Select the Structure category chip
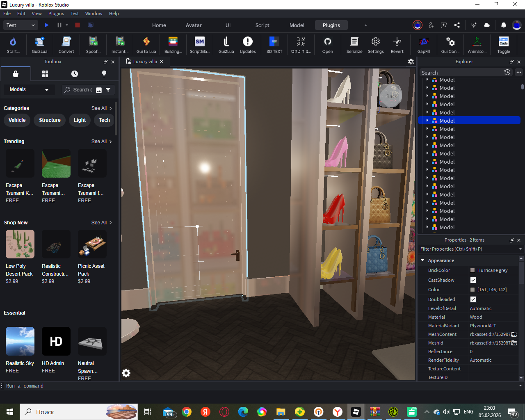 pos(50,120)
